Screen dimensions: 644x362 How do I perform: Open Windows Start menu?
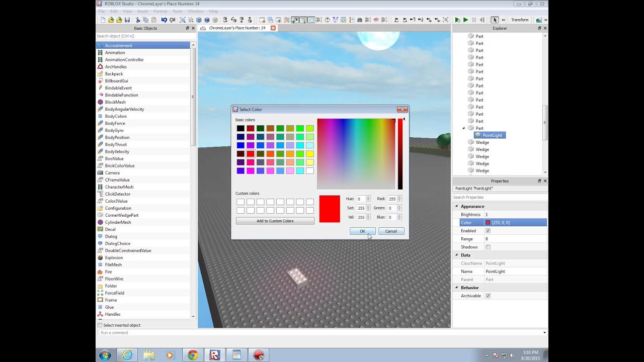[x=105, y=355]
